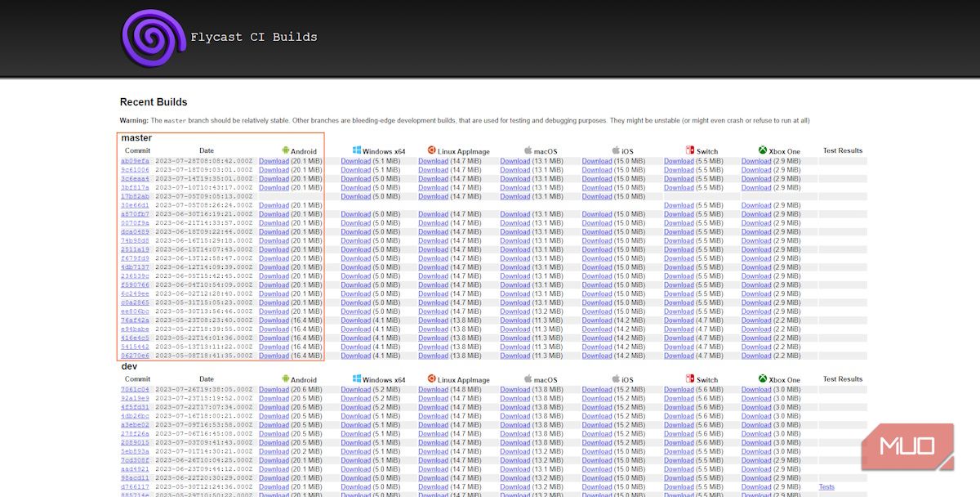Screen dimensions: 980x497
Task: Open master commit 30e66d1
Action: 135,205
